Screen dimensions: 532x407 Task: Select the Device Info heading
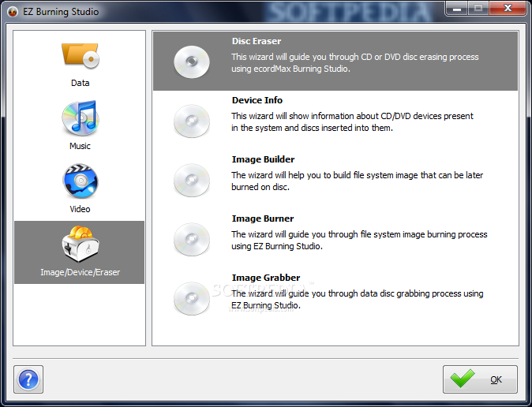pyautogui.click(x=257, y=100)
